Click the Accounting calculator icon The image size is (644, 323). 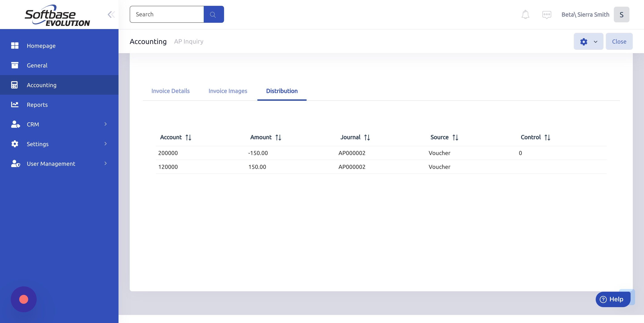[x=15, y=85]
